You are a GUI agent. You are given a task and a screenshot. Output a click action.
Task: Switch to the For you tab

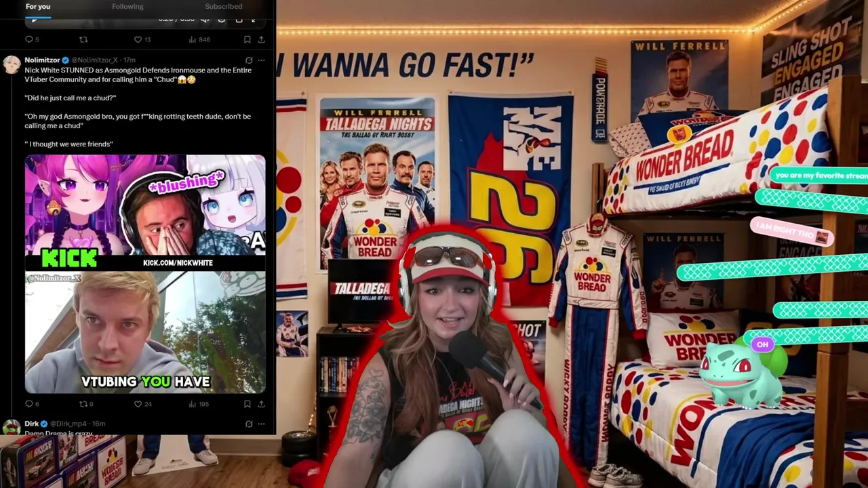tap(38, 6)
